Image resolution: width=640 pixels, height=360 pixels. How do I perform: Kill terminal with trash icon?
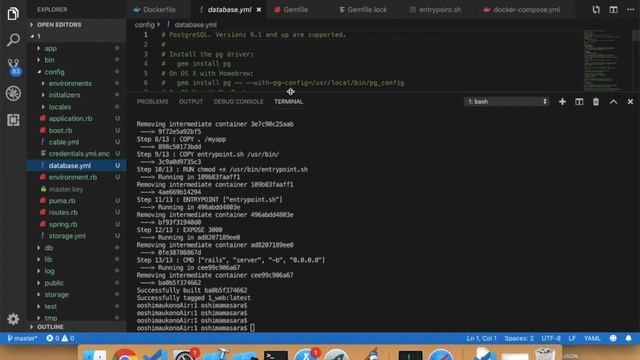point(596,102)
